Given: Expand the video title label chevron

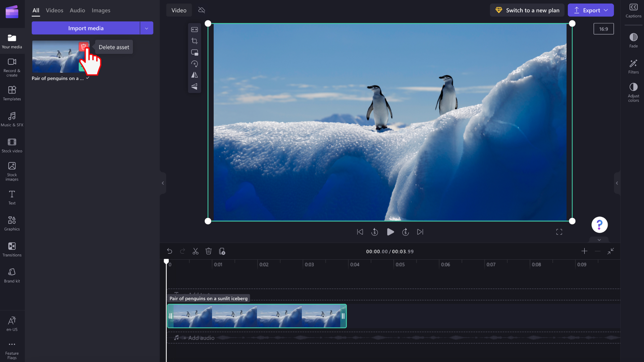Looking at the screenshot, I should point(87,78).
